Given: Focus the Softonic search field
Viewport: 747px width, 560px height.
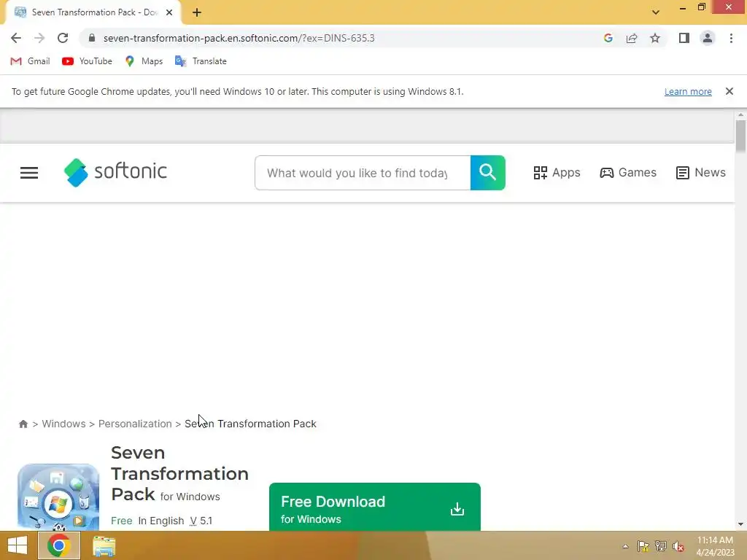Looking at the screenshot, I should coord(363,173).
